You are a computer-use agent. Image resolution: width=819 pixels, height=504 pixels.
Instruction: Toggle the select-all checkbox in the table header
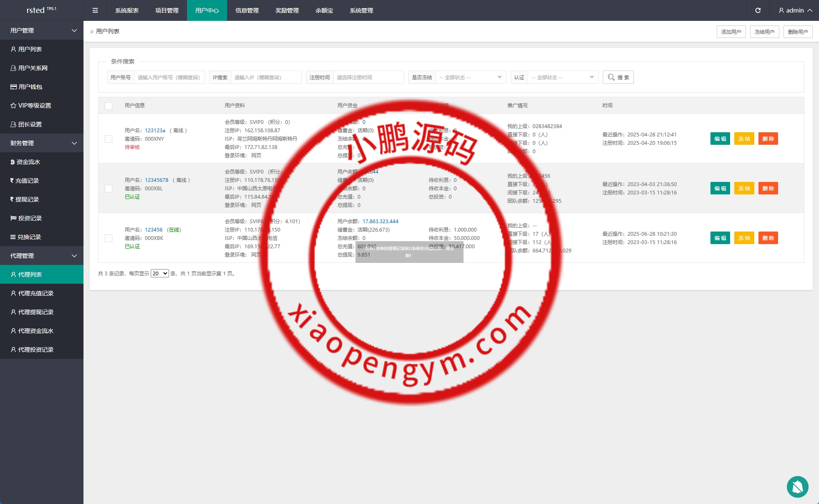tap(109, 106)
